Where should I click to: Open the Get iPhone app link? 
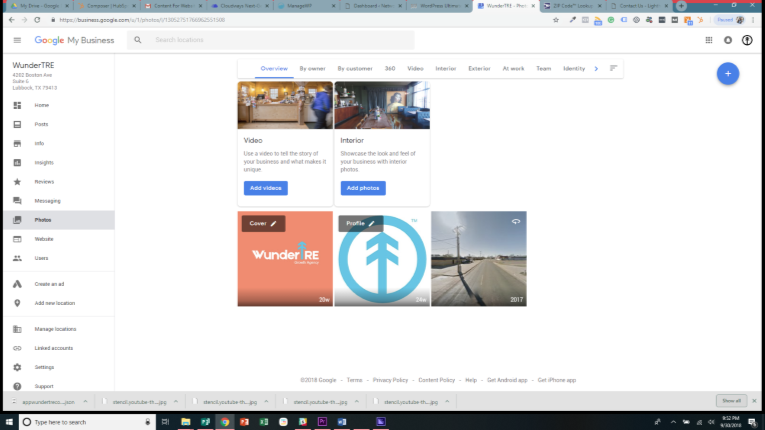tap(557, 380)
